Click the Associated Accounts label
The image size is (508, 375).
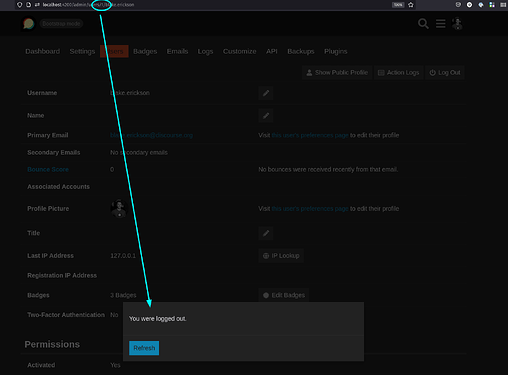point(58,187)
